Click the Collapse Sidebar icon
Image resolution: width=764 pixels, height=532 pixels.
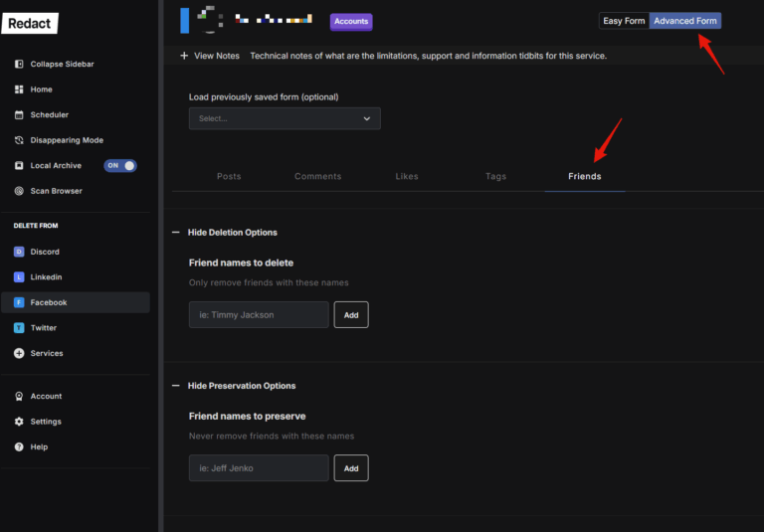tap(20, 65)
